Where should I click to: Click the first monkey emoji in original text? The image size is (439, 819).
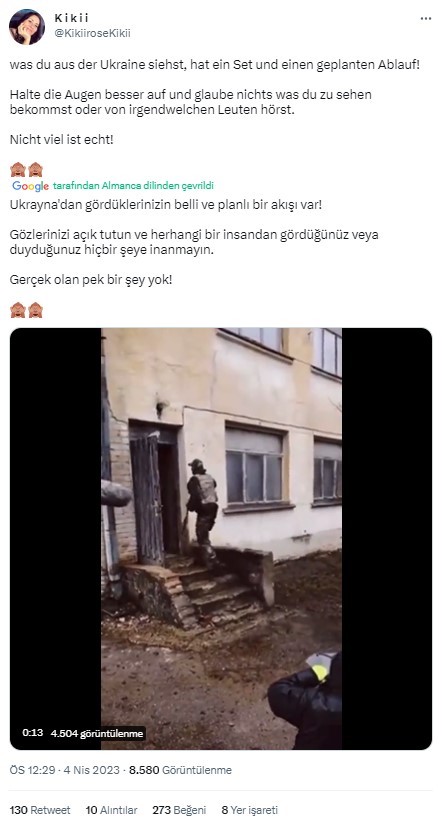point(18,170)
